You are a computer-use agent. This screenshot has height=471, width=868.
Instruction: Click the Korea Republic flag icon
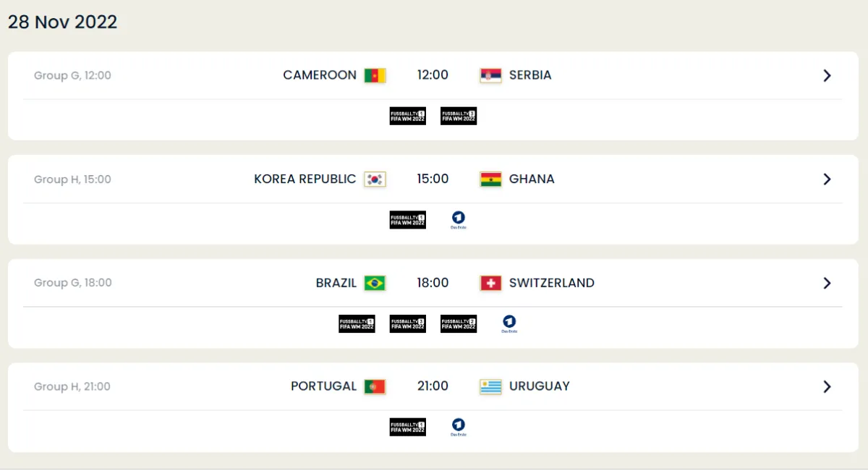(x=375, y=179)
